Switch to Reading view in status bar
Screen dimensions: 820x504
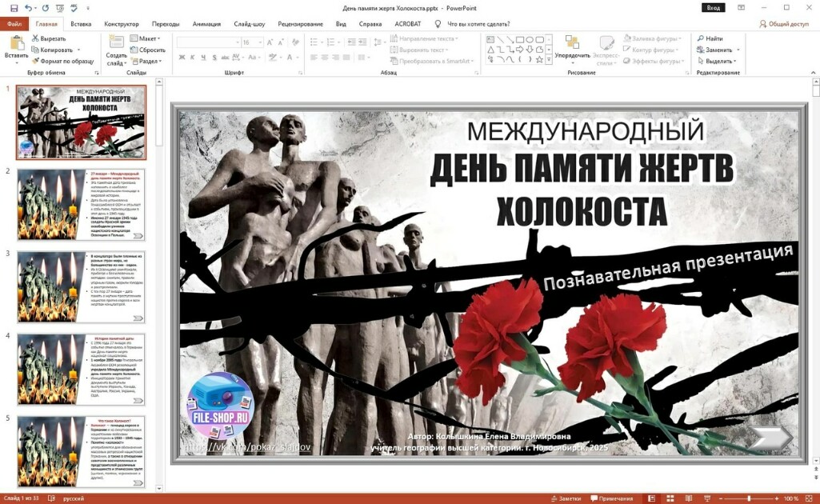coord(688,498)
